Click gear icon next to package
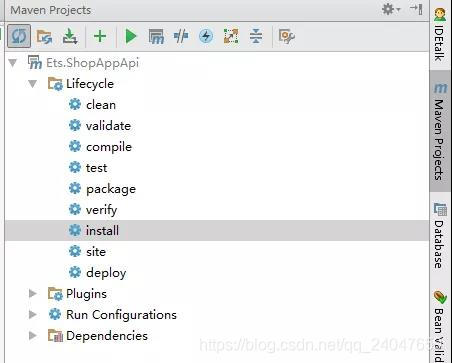452x363 pixels. 75,188
